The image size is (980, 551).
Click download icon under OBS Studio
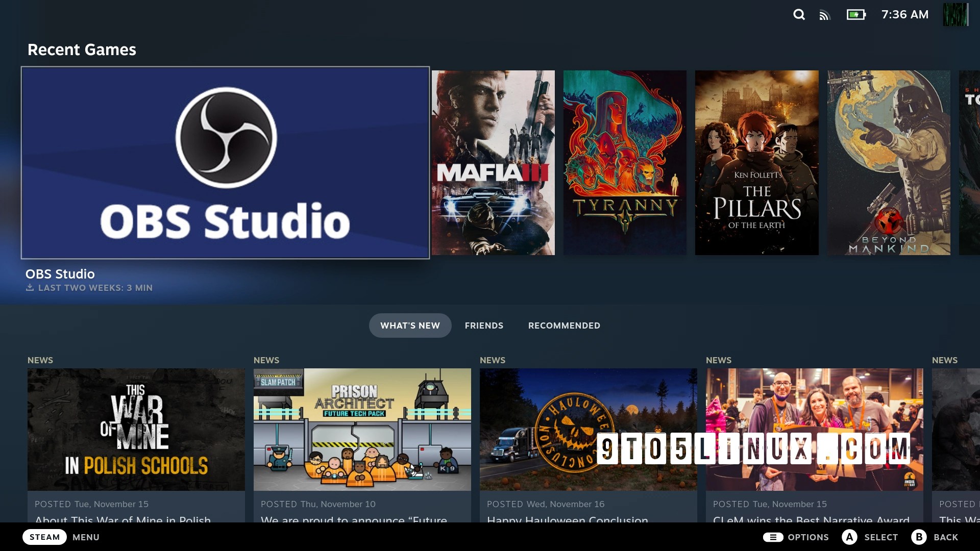pos(30,288)
